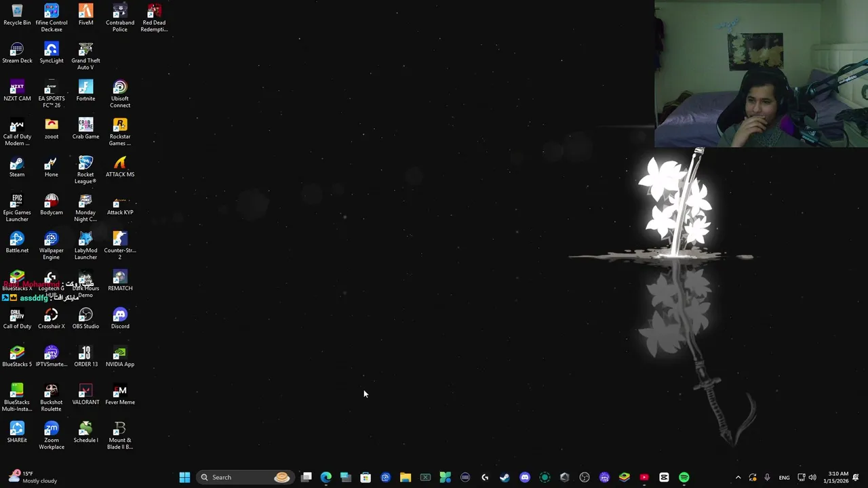Launch Crab Game from the desktop
868x488 pixels.
(x=85, y=129)
